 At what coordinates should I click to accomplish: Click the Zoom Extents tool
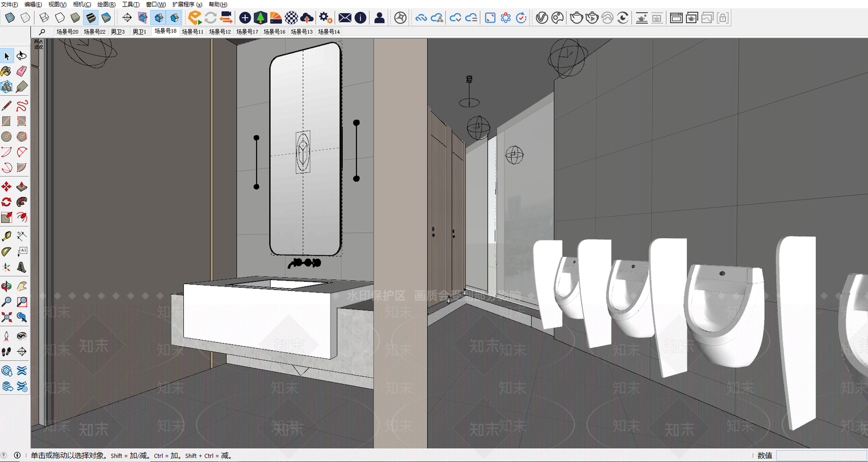click(7, 317)
